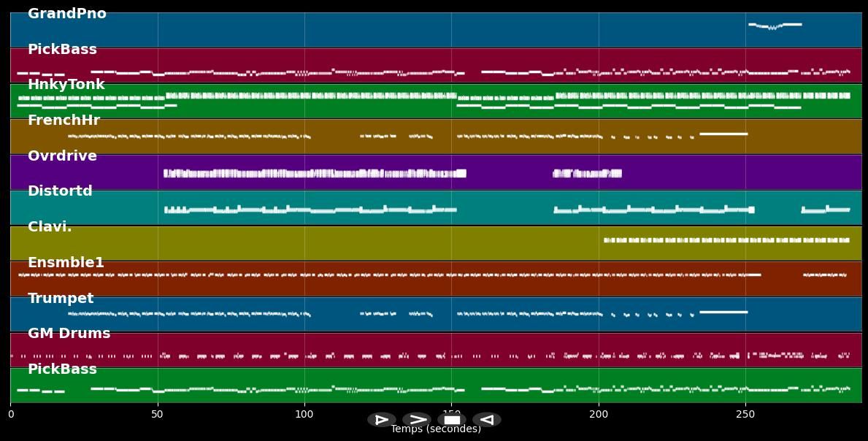This screenshot has width=868, height=441.
Task: Select the Clavi. track label
Action: (x=50, y=227)
